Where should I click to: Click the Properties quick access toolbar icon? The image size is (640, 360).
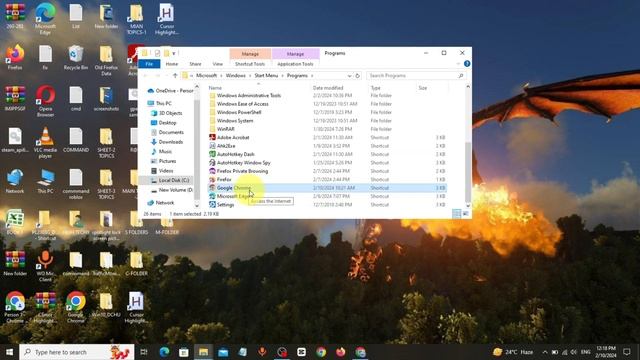[158, 53]
